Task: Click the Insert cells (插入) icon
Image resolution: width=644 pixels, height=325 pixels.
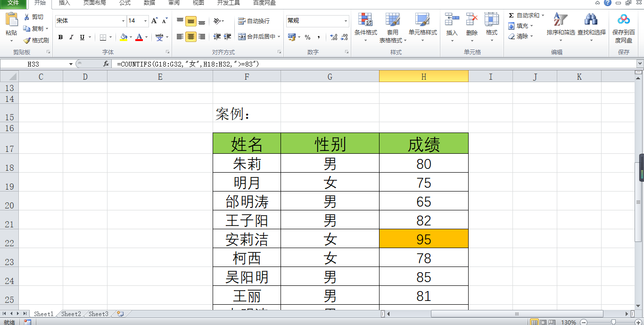Action: pyautogui.click(x=452, y=19)
